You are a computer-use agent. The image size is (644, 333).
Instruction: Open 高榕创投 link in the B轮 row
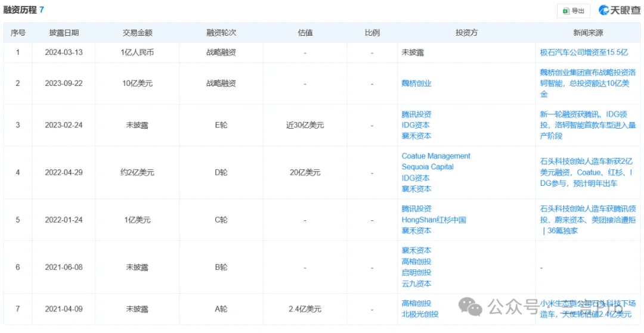point(416,262)
